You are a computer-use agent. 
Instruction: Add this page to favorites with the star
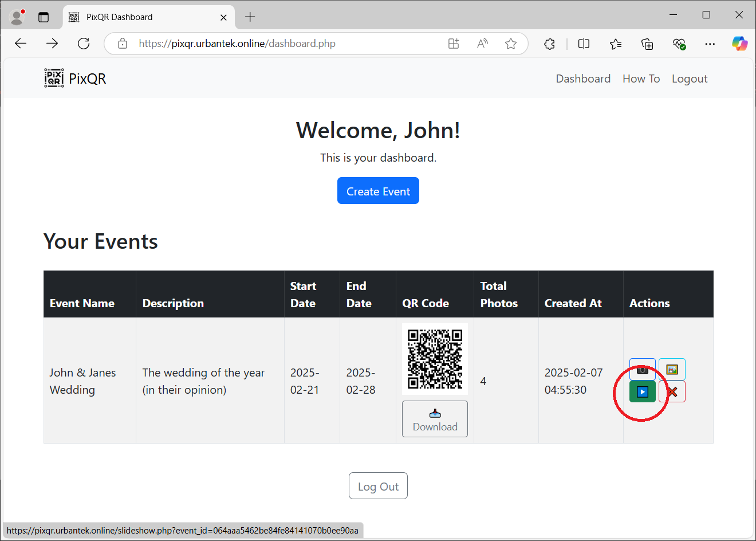click(511, 44)
